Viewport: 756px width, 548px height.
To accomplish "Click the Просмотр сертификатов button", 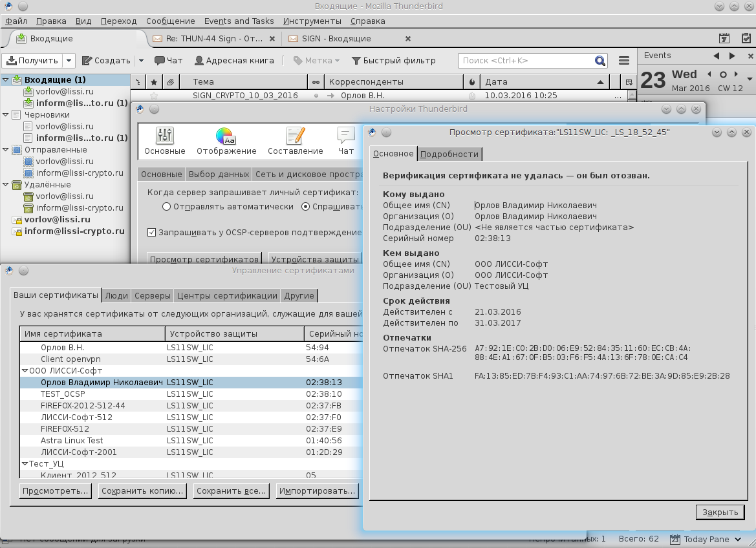I will coord(204,259).
